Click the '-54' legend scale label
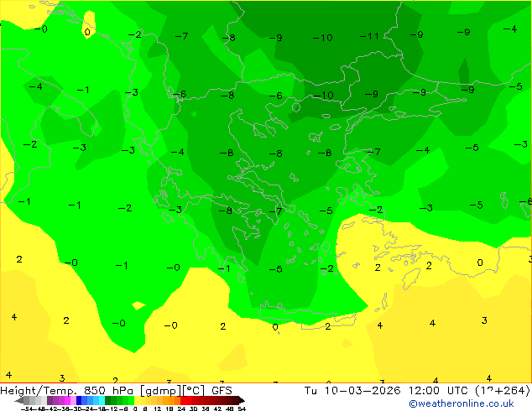Screen dimensions: 532x411 point(27,408)
